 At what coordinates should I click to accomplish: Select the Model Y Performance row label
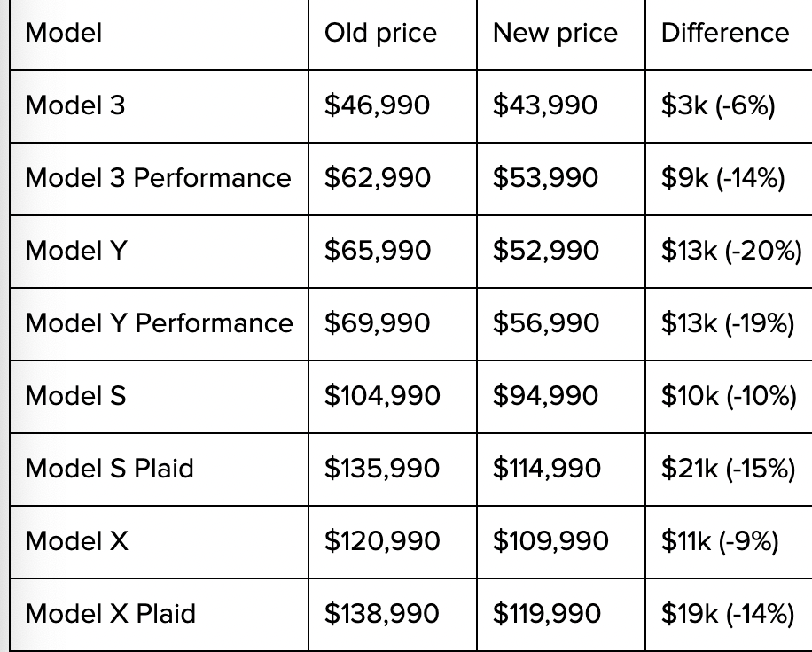[159, 323]
